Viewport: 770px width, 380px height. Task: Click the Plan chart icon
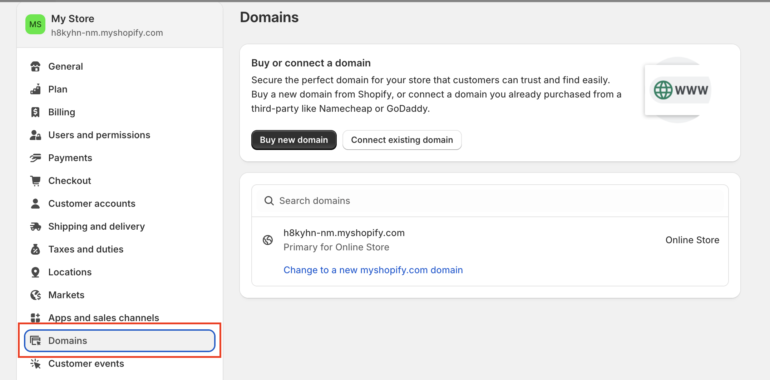click(x=35, y=89)
